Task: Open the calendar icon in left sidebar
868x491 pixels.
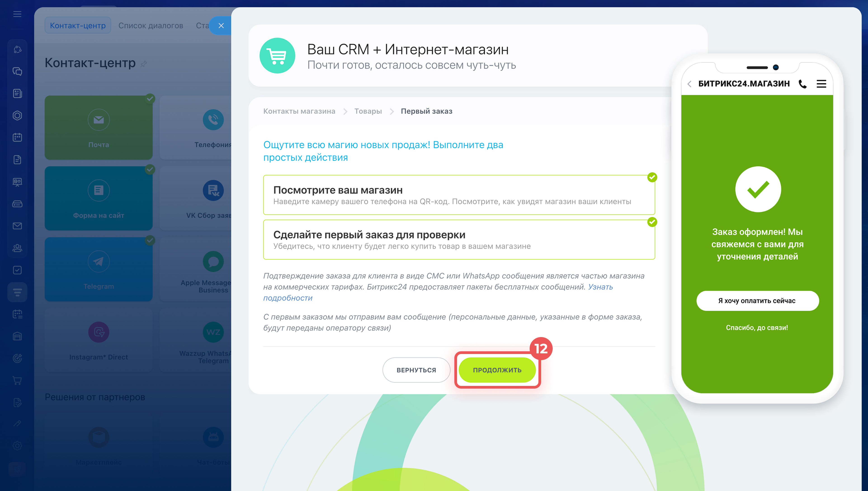Action: click(17, 137)
